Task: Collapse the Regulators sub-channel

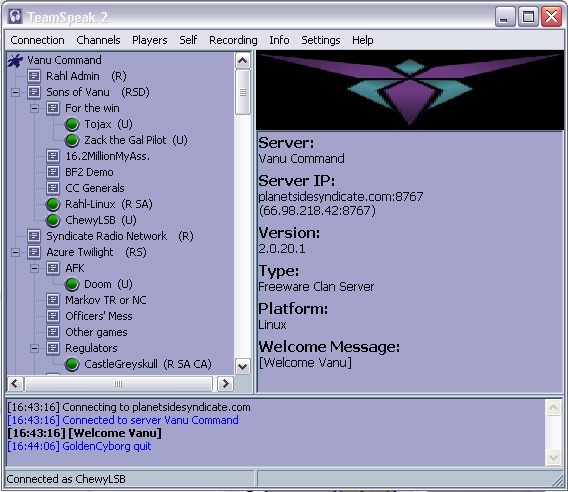Action: click(34, 349)
